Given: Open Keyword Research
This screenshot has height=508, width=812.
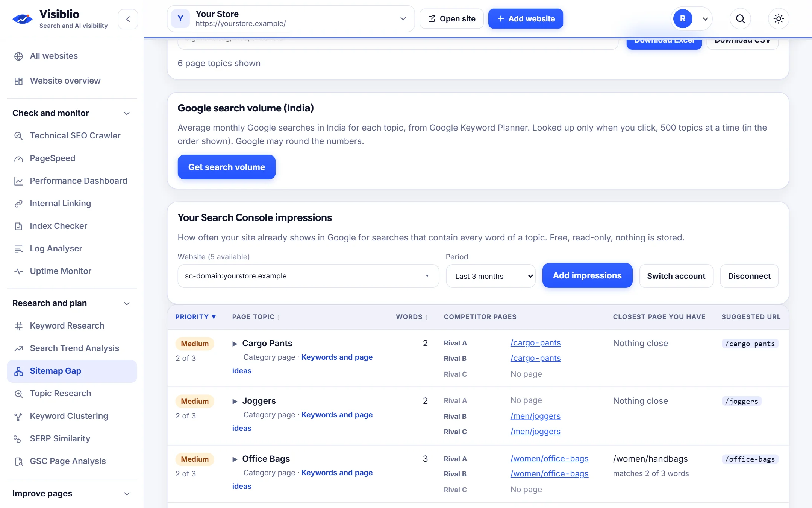Looking at the screenshot, I should [72, 326].
